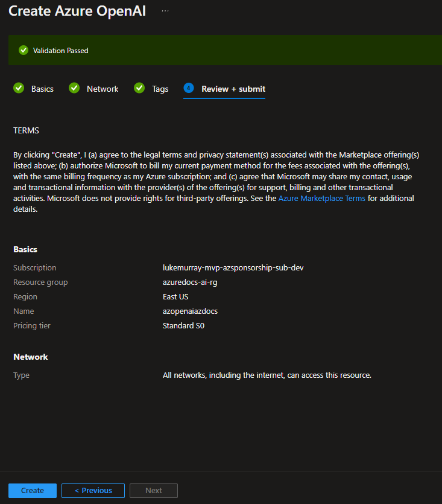Click the Create Azure OpenAI title
This screenshot has width=442, height=504.
77,11
